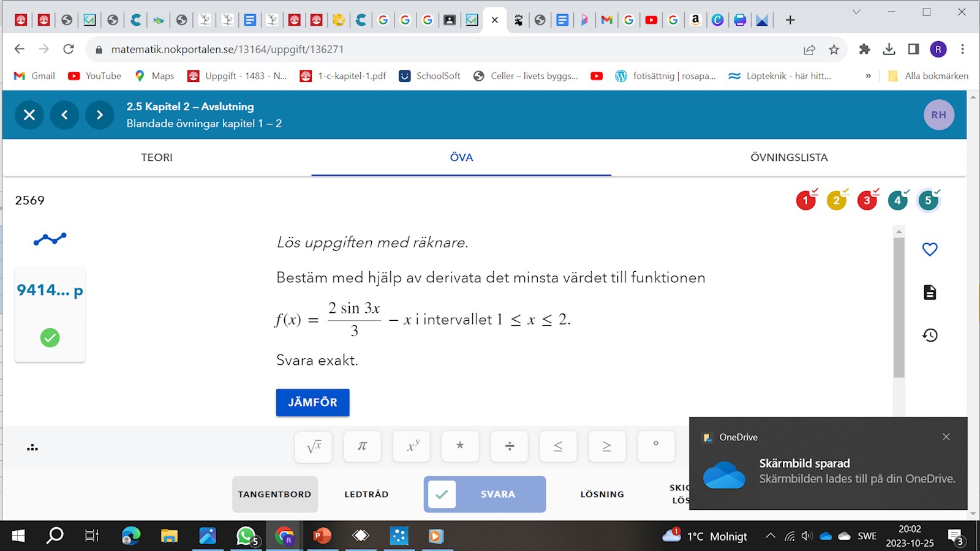Go to the next exercise arrow
980x551 pixels.
click(x=100, y=114)
